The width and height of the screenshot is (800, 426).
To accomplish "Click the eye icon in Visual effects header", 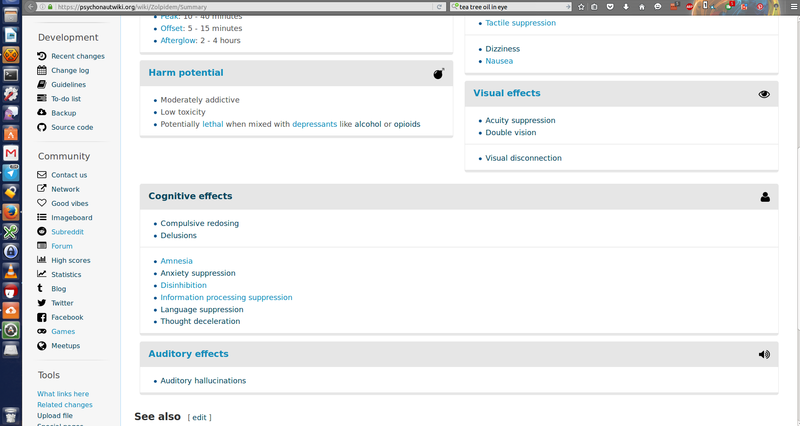I will (x=764, y=94).
